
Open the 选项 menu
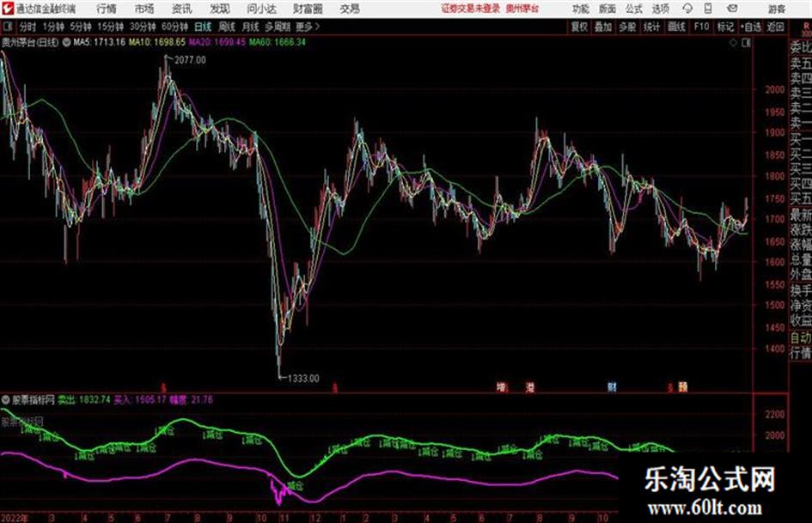[x=660, y=9]
